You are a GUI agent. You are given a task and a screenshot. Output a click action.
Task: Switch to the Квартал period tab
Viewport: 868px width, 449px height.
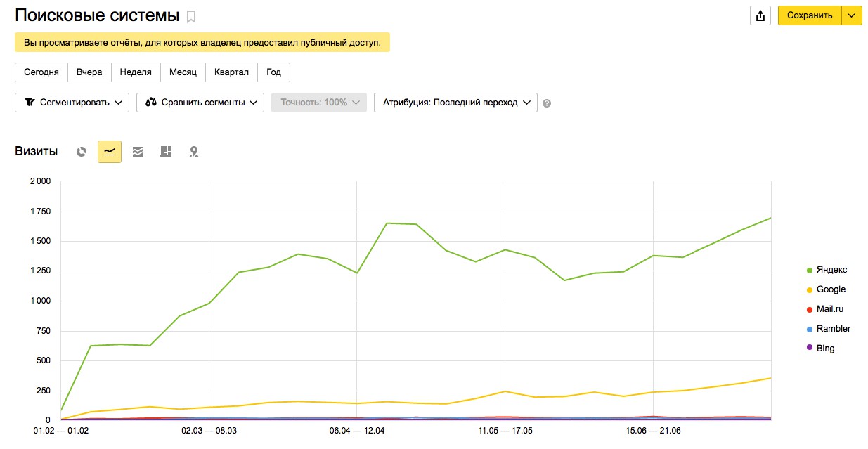(231, 72)
